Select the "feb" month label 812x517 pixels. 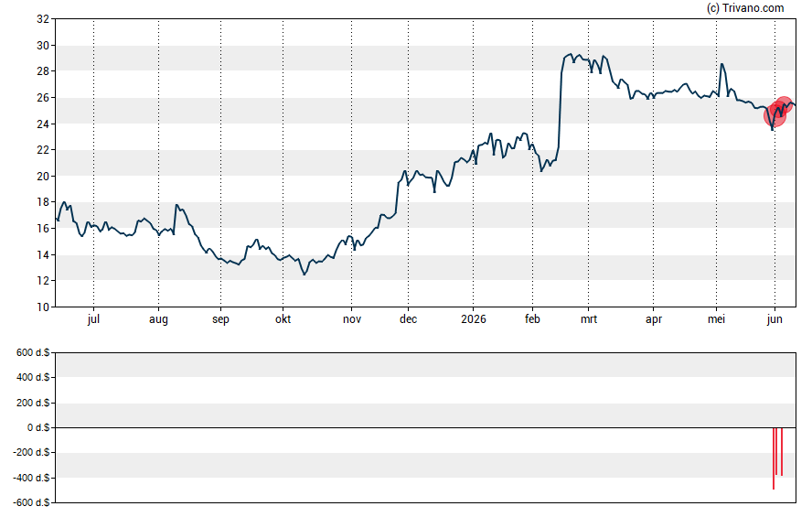[532, 319]
